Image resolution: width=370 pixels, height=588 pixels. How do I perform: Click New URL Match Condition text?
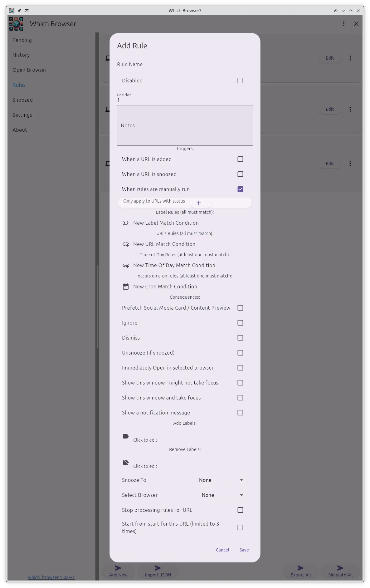(164, 244)
